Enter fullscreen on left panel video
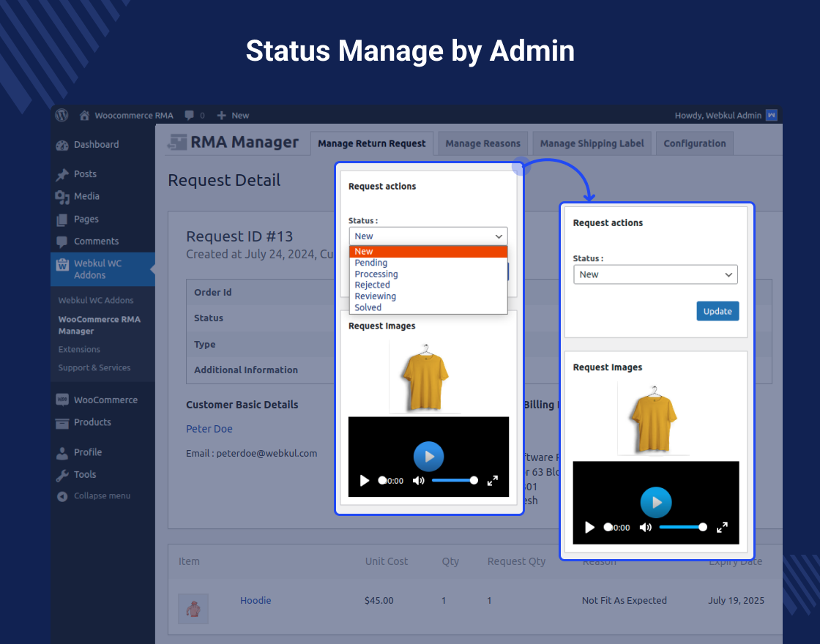 (x=492, y=480)
